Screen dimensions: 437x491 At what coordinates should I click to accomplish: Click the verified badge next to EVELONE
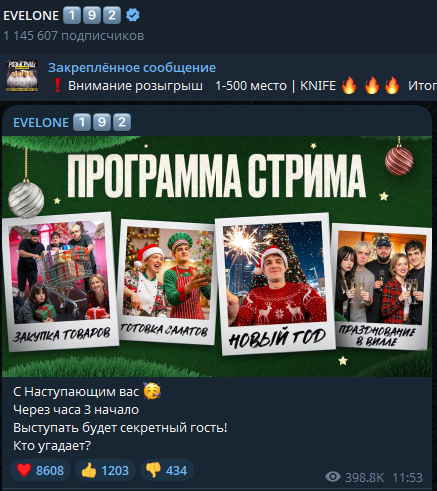[x=133, y=15]
